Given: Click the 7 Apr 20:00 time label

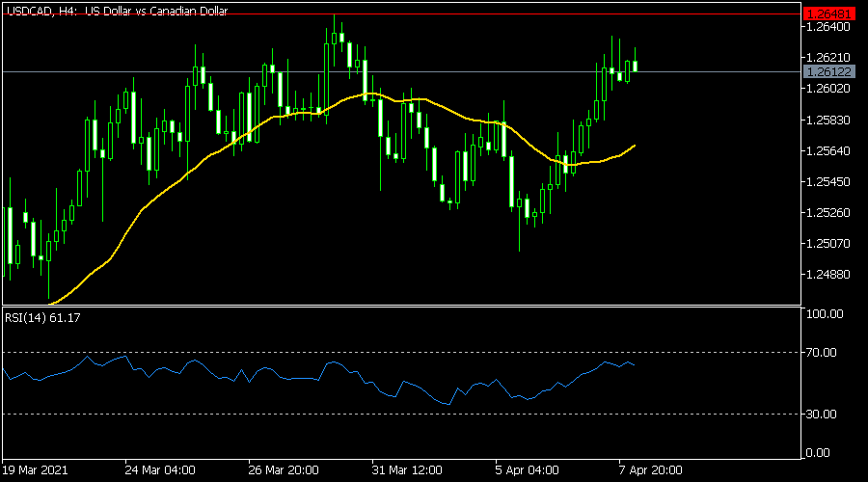Looking at the screenshot, I should (650, 470).
